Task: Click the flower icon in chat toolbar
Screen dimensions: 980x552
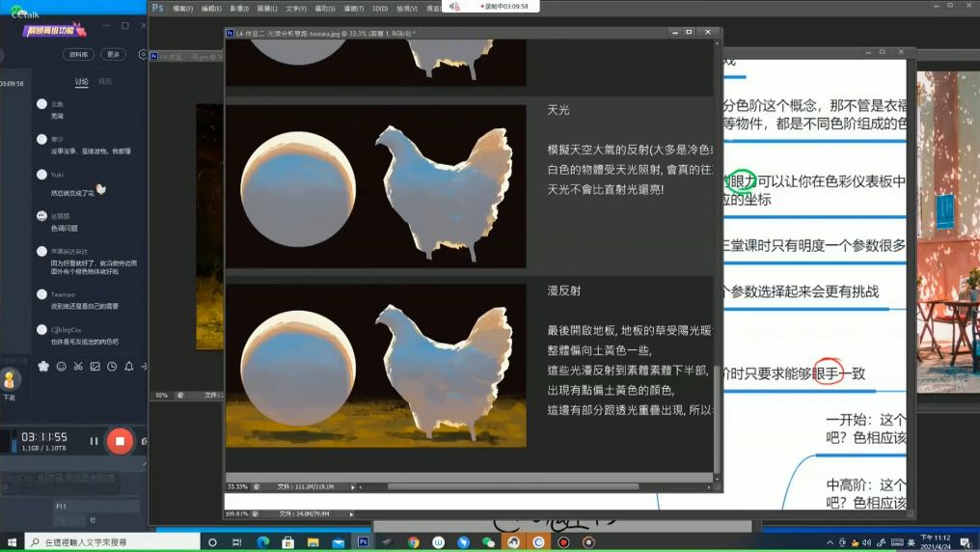Action: pos(43,367)
